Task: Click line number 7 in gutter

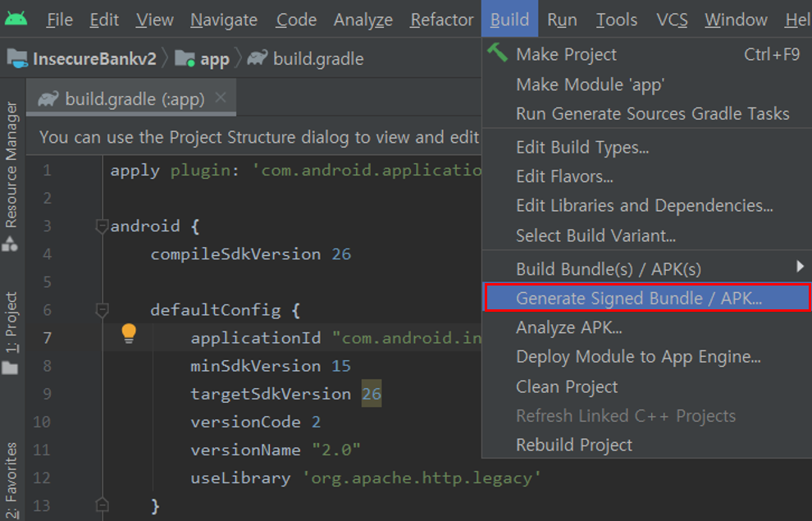Action: pyautogui.click(x=47, y=338)
